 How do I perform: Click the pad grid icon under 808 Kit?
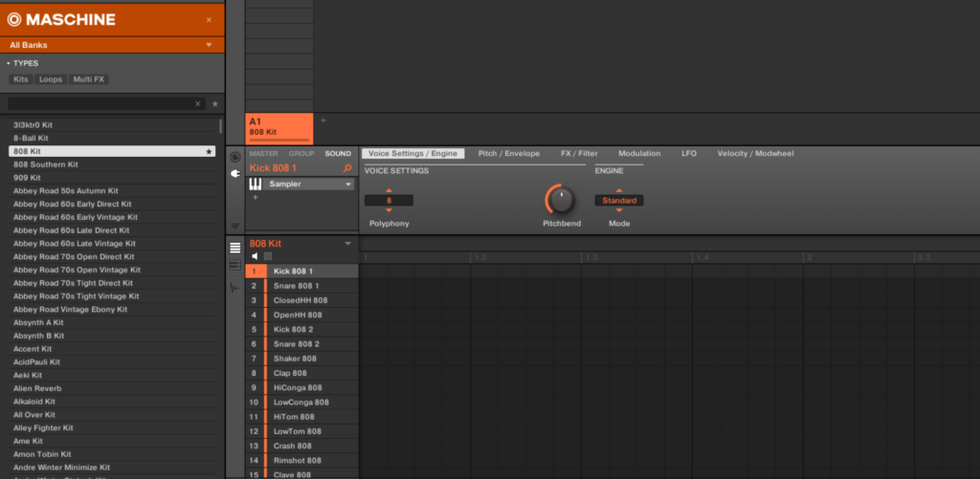pos(268,256)
